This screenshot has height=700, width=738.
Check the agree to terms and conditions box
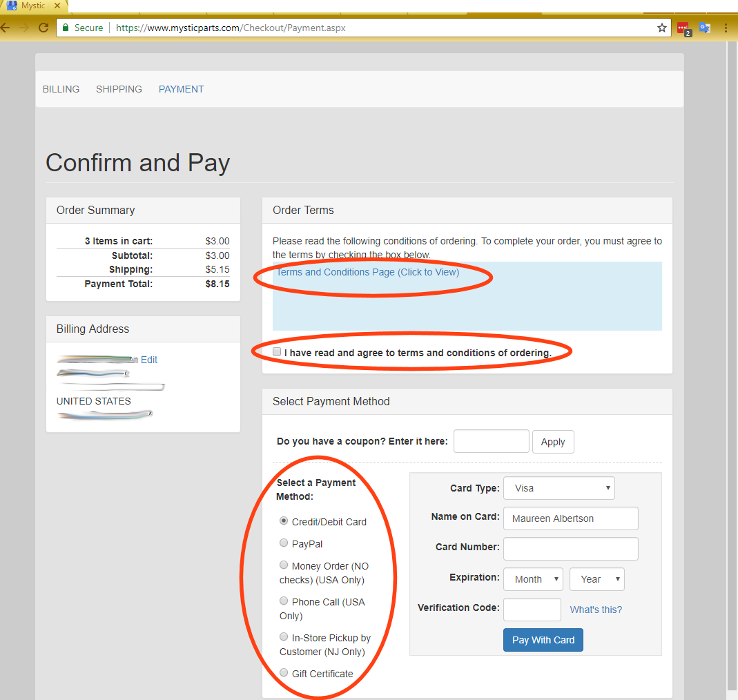(x=277, y=352)
